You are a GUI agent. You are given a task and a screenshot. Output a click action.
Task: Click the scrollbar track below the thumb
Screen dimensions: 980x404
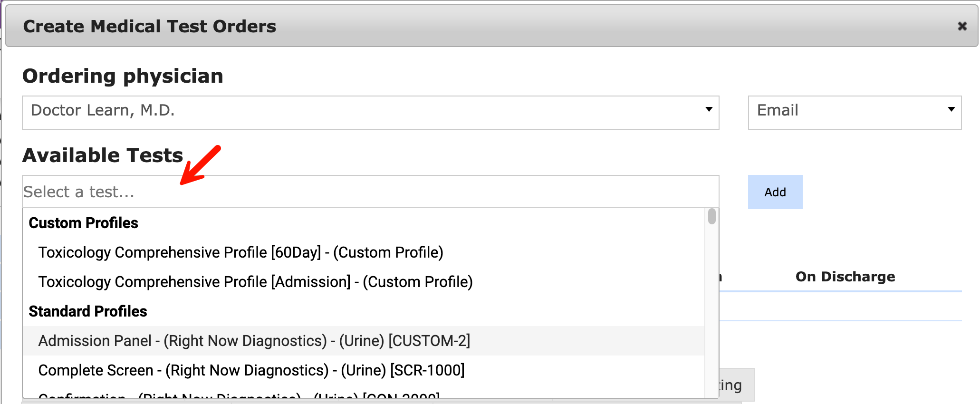[711, 309]
